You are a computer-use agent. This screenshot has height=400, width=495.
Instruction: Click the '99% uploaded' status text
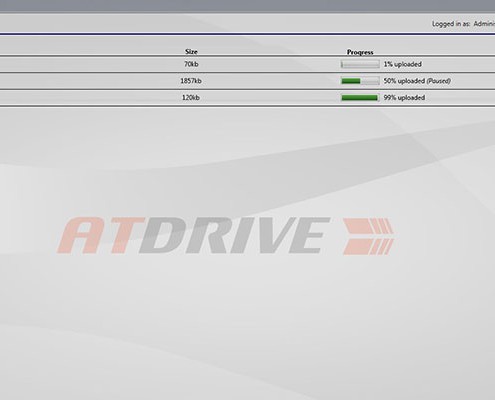404,98
